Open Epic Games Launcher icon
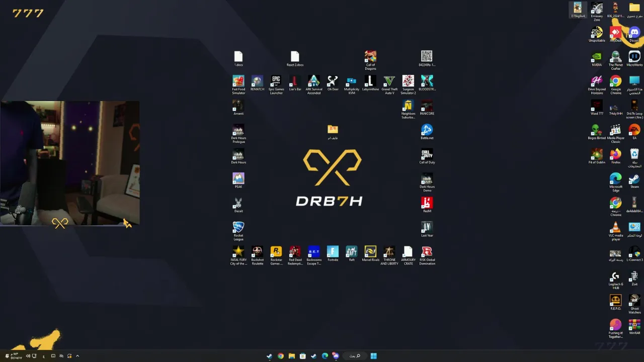This screenshot has height=362, width=644. point(276,84)
